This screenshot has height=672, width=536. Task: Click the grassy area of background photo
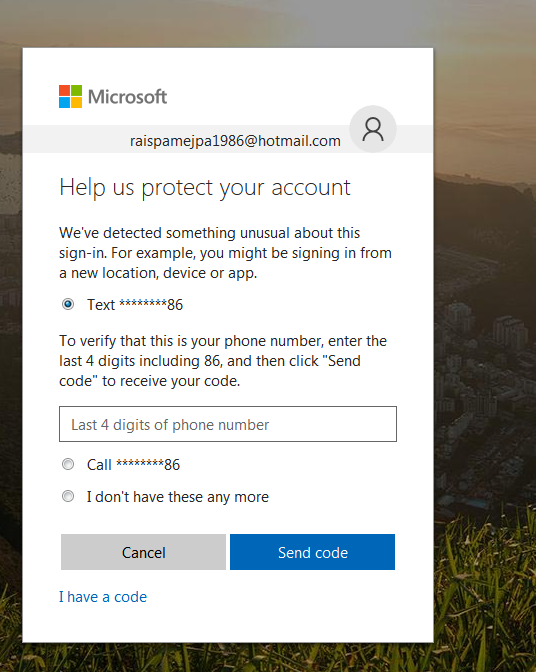tap(486, 600)
